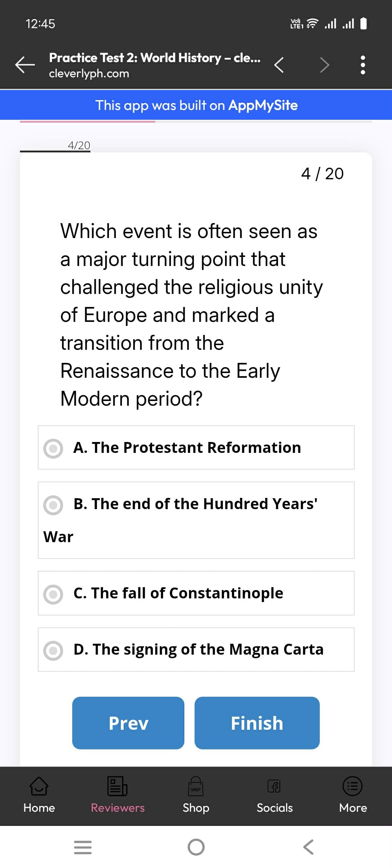Tap the back arrow in browser header
This screenshot has width=392, height=868.
click(x=25, y=65)
